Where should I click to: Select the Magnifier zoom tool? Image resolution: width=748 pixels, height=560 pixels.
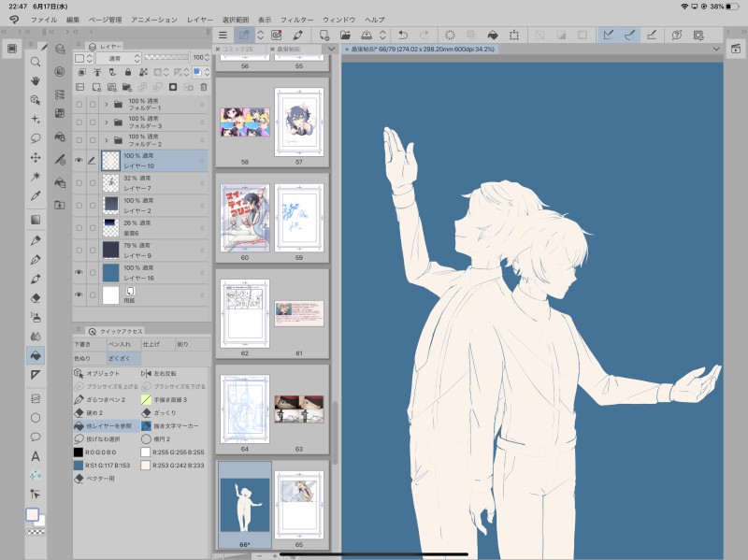point(36,62)
